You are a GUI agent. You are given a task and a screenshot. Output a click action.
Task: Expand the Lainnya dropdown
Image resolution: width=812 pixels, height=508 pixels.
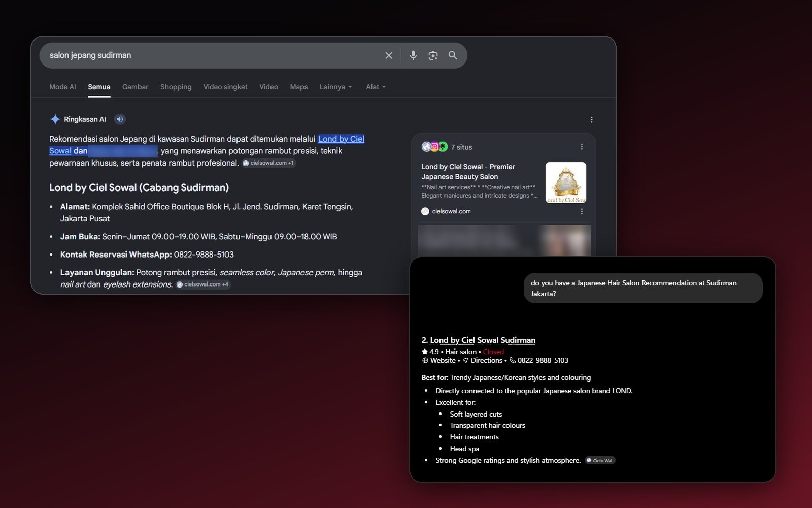335,87
